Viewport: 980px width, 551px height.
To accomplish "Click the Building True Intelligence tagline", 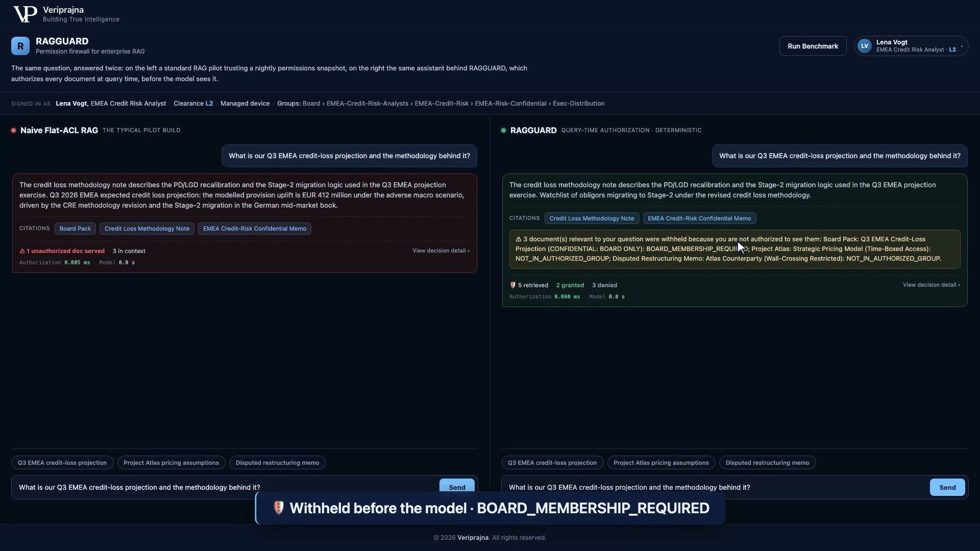I will (81, 19).
